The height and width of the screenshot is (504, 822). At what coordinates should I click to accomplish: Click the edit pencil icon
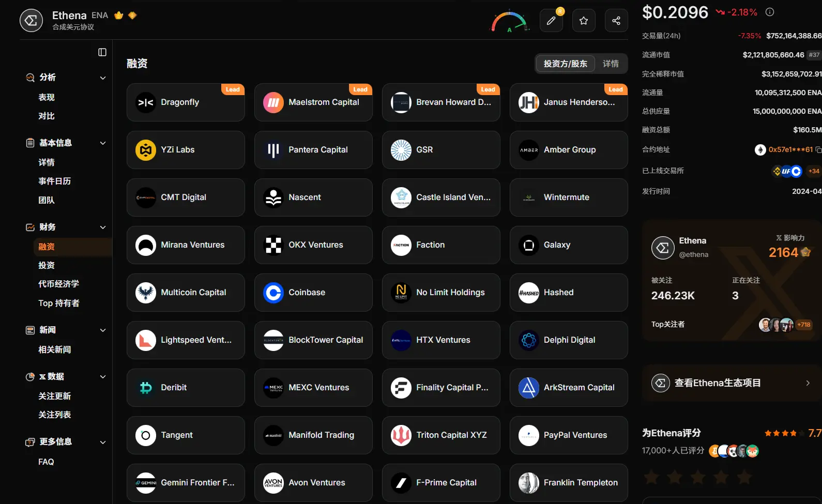(x=551, y=21)
